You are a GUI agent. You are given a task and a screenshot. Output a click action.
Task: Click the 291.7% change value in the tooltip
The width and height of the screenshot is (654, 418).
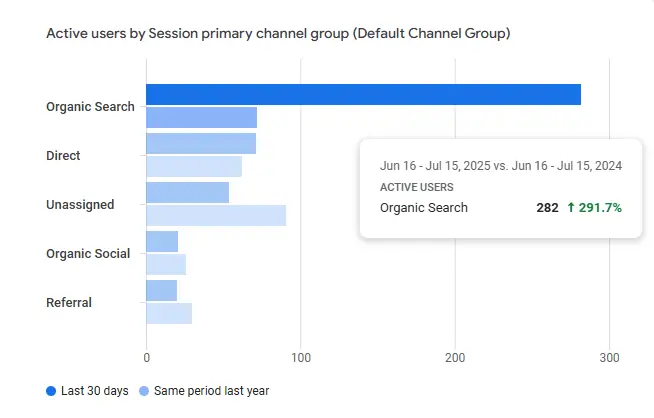pos(600,208)
